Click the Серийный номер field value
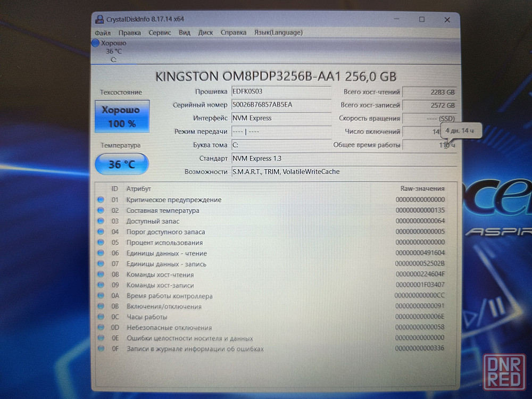This screenshot has height=399, width=532. (x=281, y=105)
